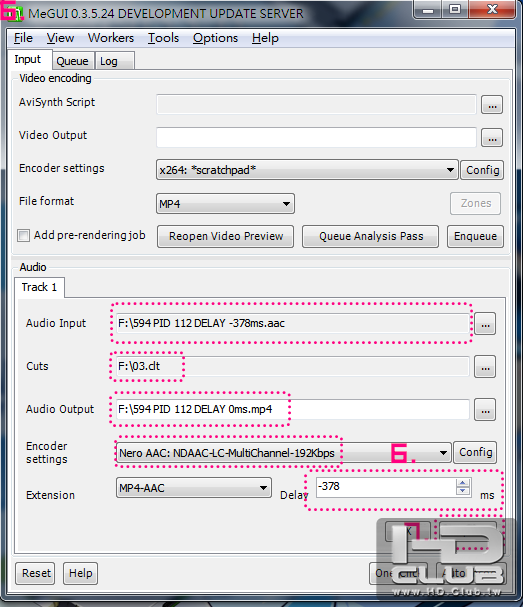523x607 pixels.
Task: Browse for AviSynth Script file
Action: (x=492, y=105)
